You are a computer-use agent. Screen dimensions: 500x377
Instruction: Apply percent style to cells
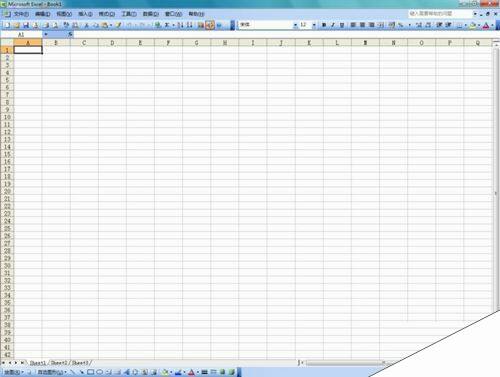401,25
